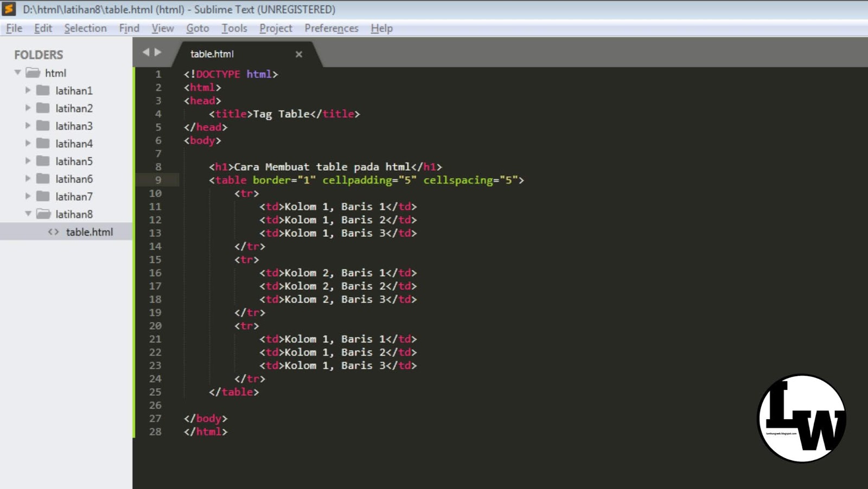Click the latihan8 folder icon in the sidebar
Image resolution: width=868 pixels, height=489 pixels.
[42, 214]
